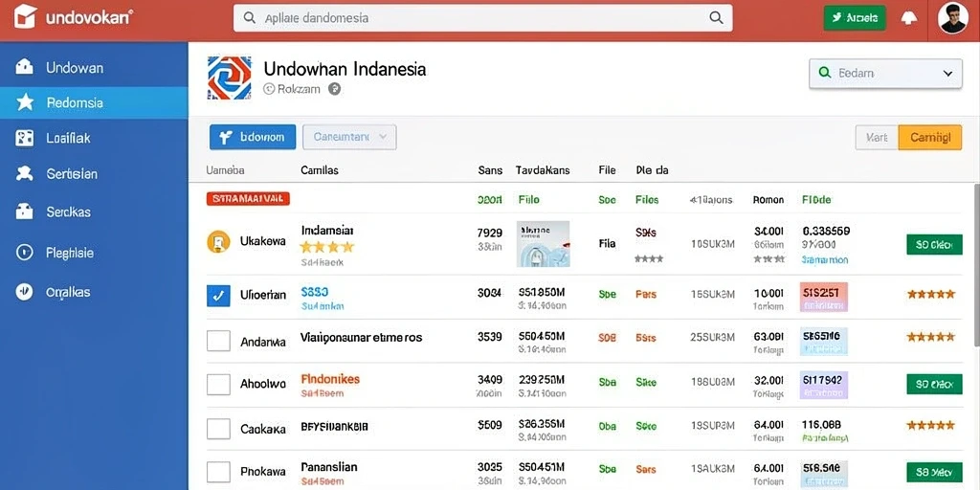Open the orange Findonikes title link

tap(330, 379)
